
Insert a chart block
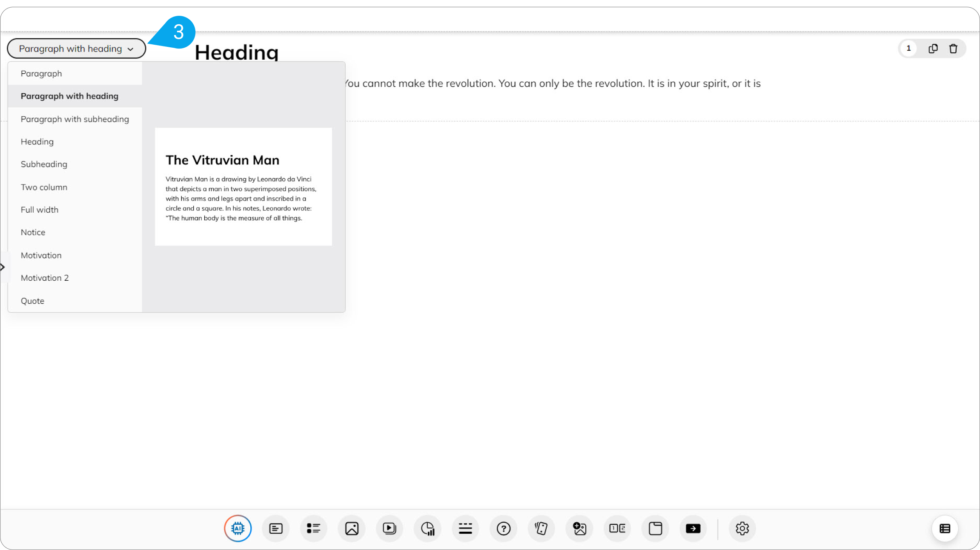[427, 528]
